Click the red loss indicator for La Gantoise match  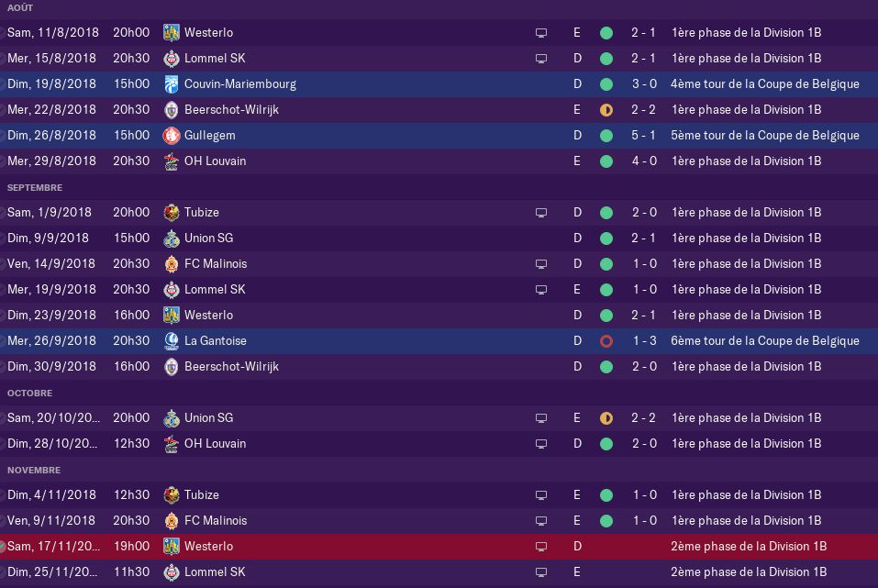pos(606,341)
